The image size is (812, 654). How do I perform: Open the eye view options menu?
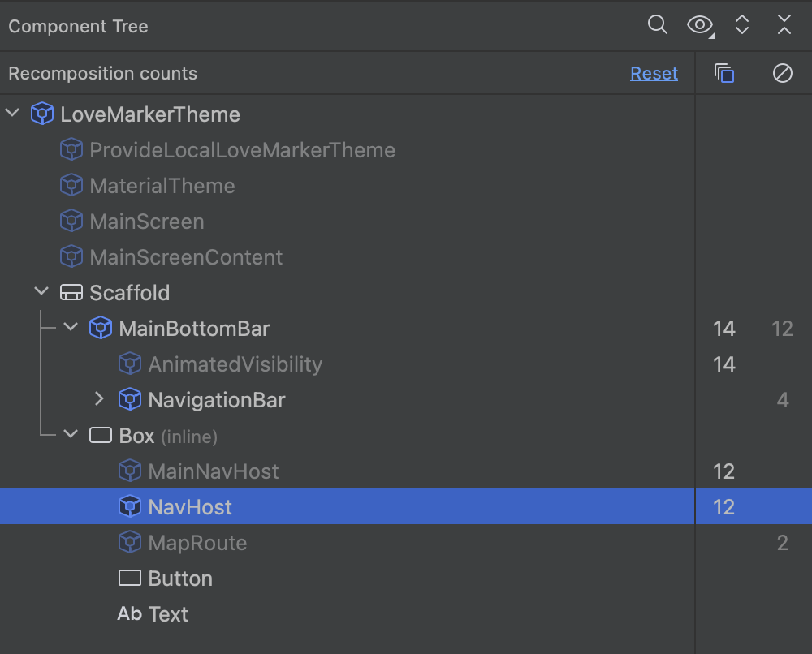pyautogui.click(x=699, y=25)
